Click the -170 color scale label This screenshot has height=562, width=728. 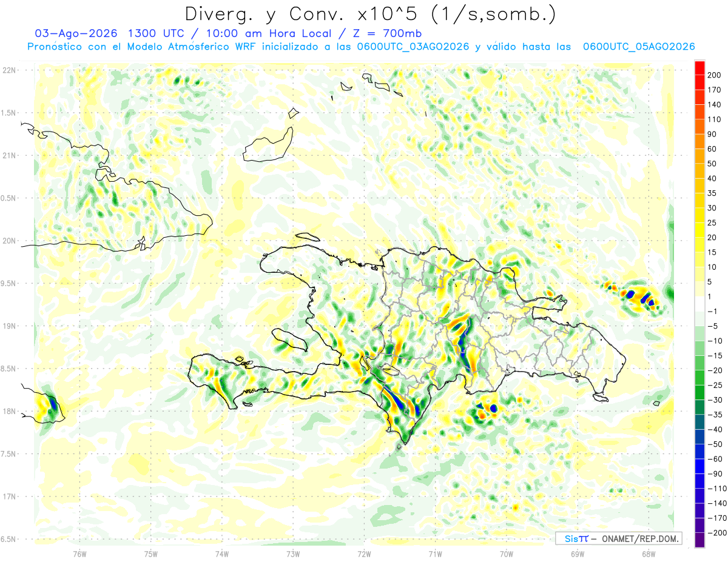pyautogui.click(x=716, y=518)
